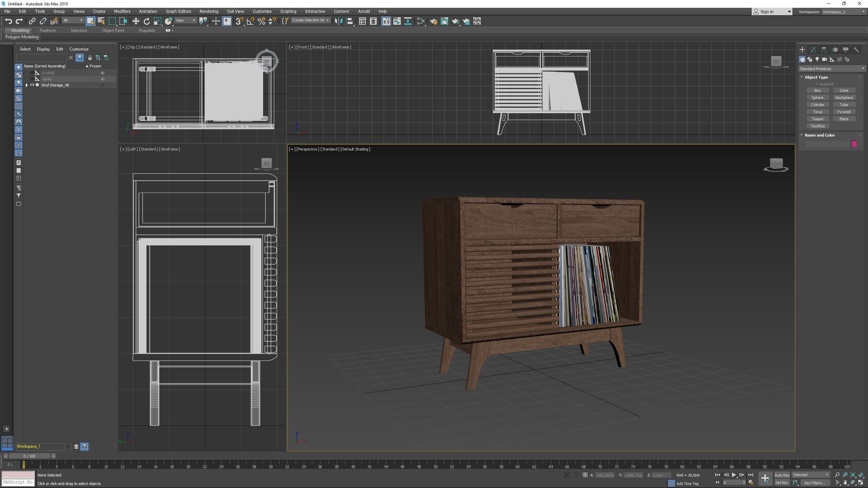Open the Rendering menu
Image resolution: width=868 pixels, height=488 pixels.
point(209,11)
